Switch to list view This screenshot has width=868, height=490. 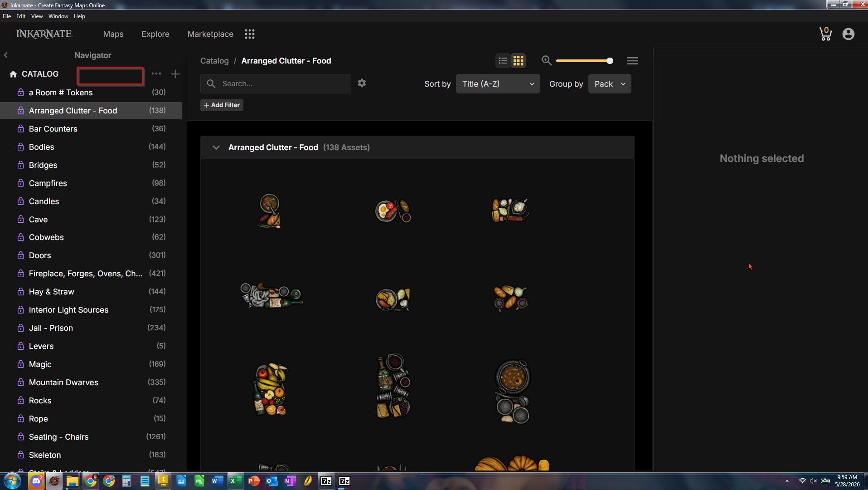(503, 60)
